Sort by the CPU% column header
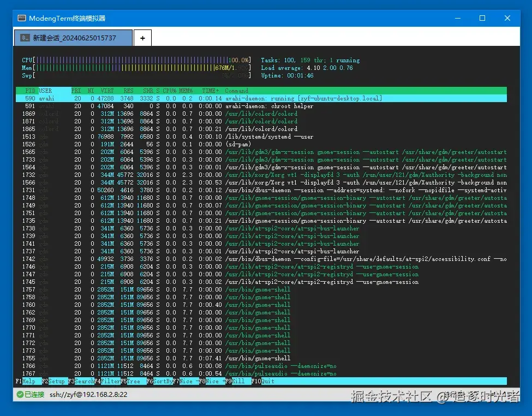The height and width of the screenshot is (416, 532). [169, 91]
